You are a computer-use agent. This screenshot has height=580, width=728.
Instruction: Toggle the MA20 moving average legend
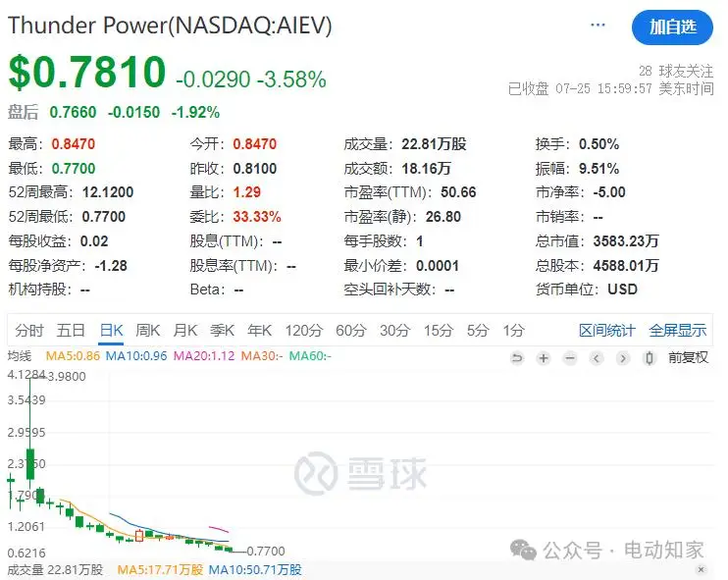(204, 355)
